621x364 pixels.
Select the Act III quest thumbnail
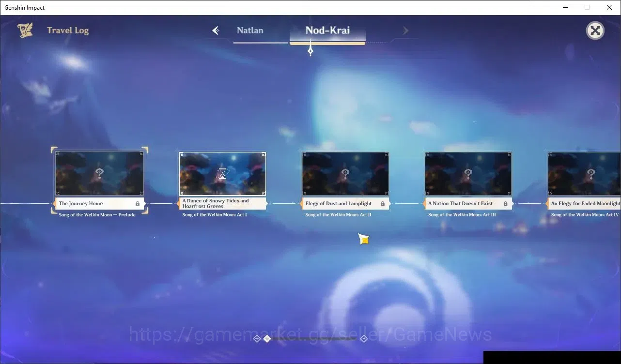[x=468, y=173]
